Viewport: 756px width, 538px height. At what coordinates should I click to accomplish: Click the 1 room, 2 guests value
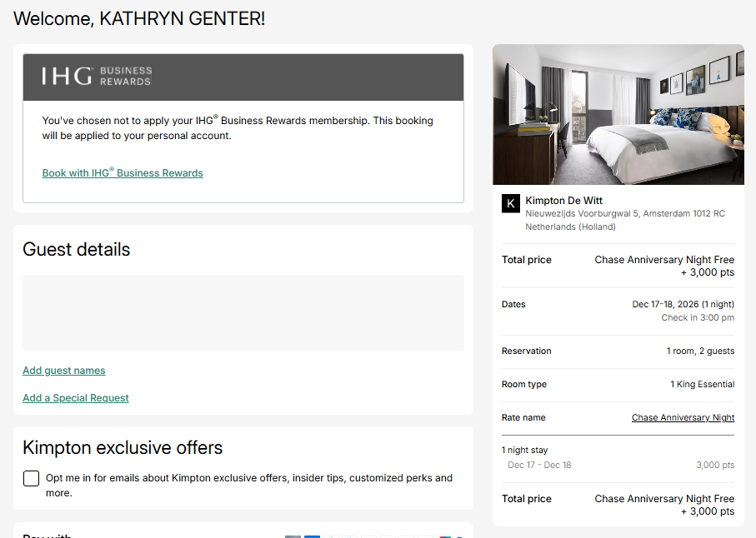coord(700,351)
